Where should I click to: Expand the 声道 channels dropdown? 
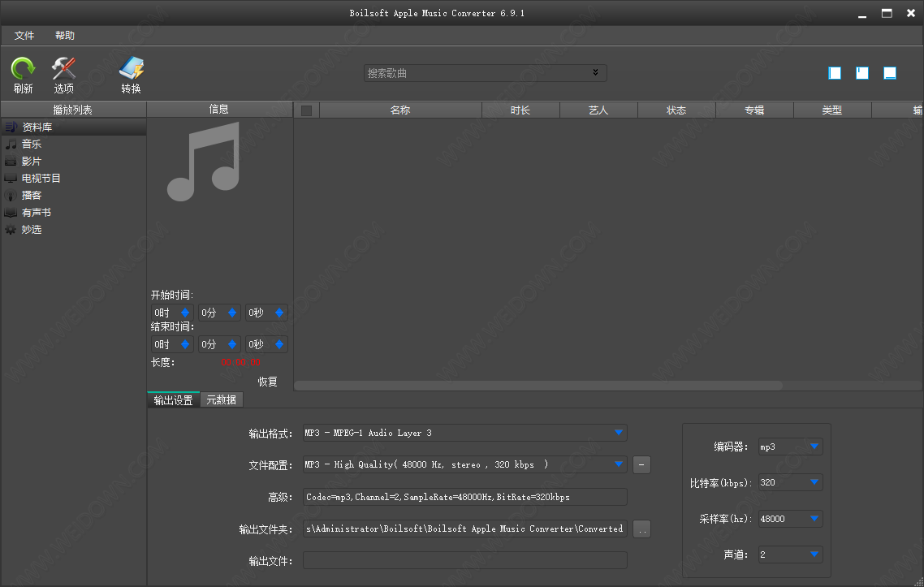coord(814,555)
